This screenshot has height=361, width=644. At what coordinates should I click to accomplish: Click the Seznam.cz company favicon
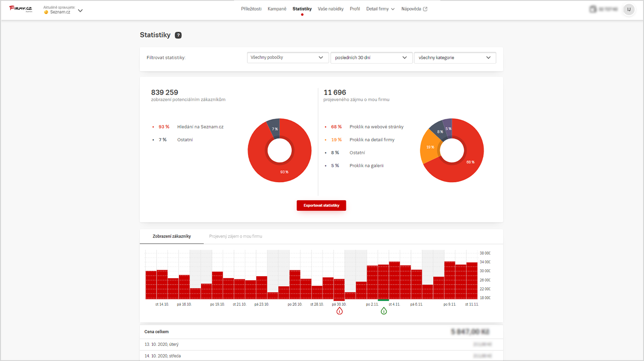click(x=46, y=12)
